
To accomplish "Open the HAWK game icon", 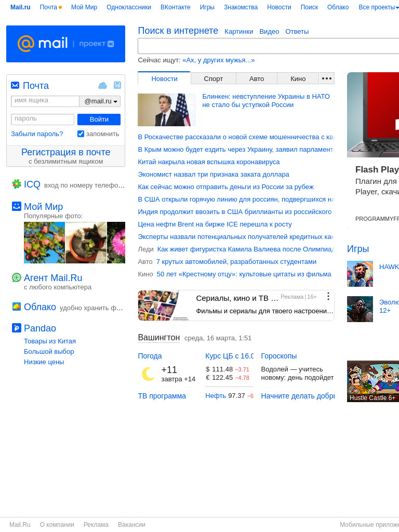I will coord(360,274).
